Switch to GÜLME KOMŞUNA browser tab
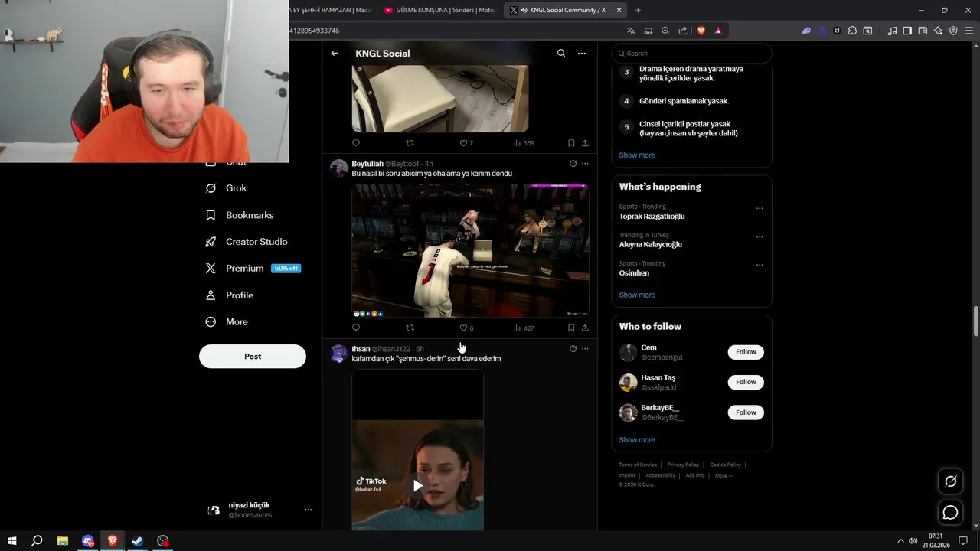The image size is (980, 551). pos(440,10)
